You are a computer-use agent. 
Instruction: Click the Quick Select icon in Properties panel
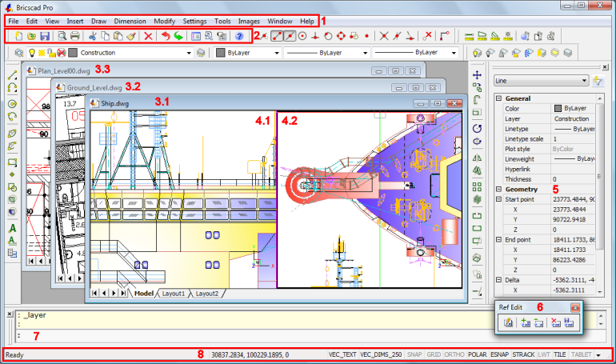tap(598, 81)
